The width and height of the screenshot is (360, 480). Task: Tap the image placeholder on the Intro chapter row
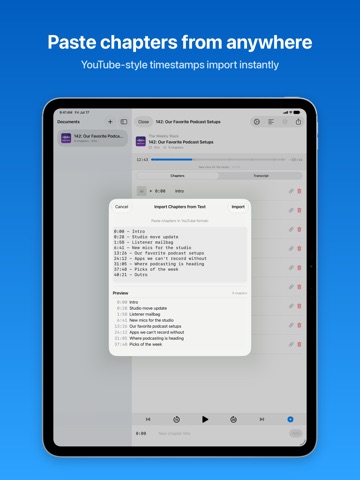click(x=142, y=191)
